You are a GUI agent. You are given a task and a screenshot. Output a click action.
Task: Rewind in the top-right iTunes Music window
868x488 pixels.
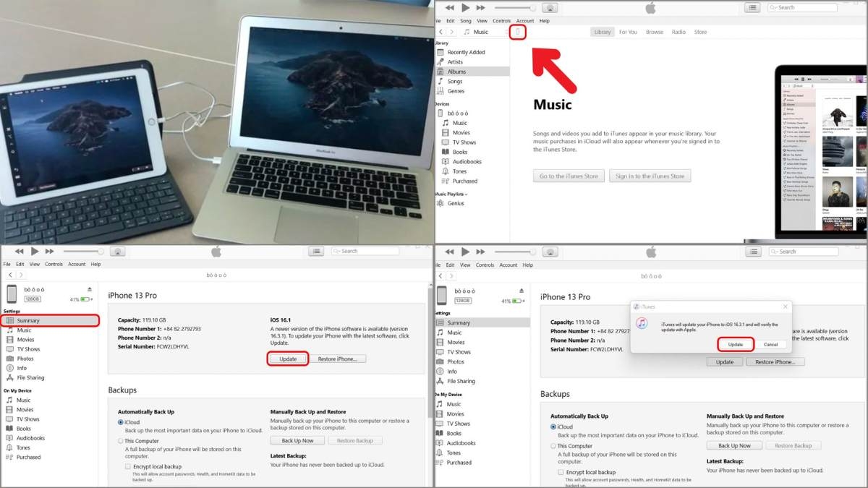click(449, 7)
